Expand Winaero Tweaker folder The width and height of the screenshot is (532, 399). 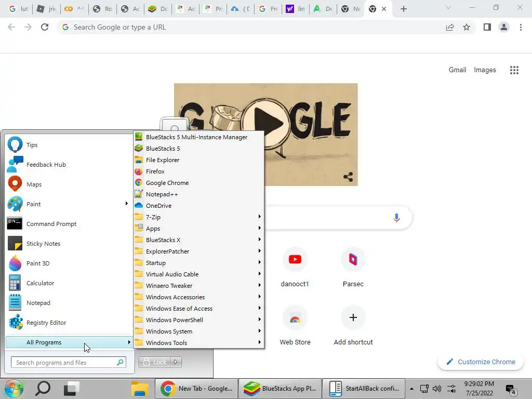[199, 286]
